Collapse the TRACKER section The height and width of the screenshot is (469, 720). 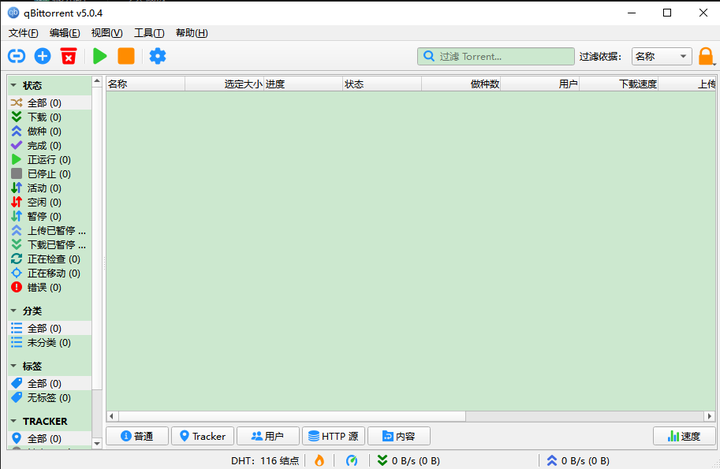click(14, 421)
